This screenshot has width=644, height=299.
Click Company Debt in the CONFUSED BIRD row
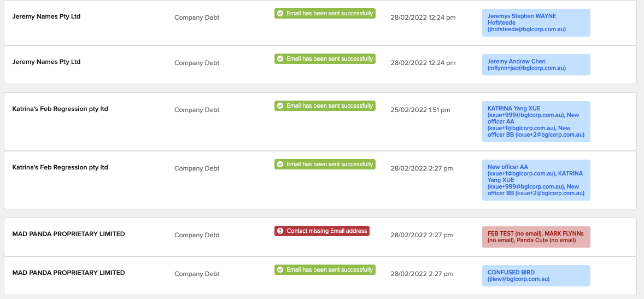(x=197, y=274)
